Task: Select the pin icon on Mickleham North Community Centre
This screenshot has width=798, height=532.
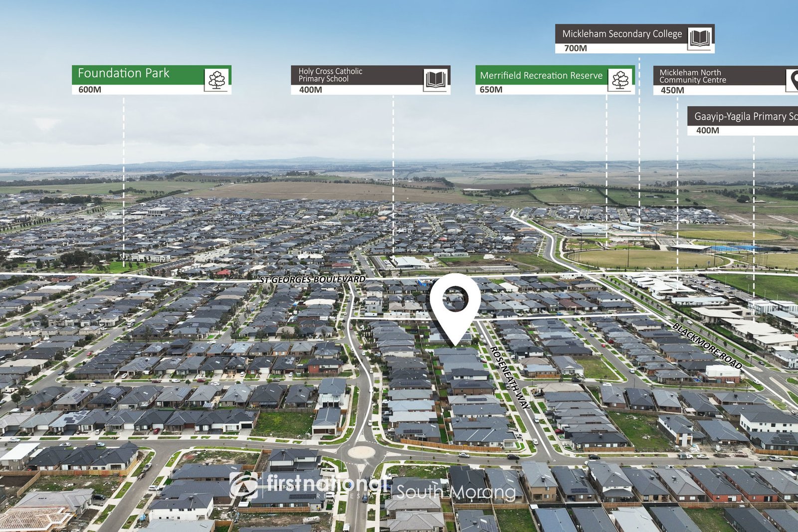Action: pos(793,80)
